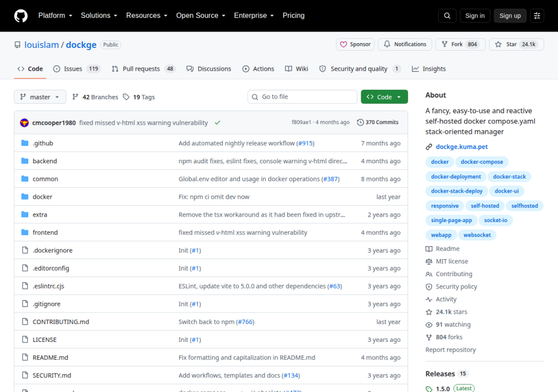Click the 'Fix: npm ci omit dev now' message
The width and height of the screenshot is (558, 392).
click(214, 197)
